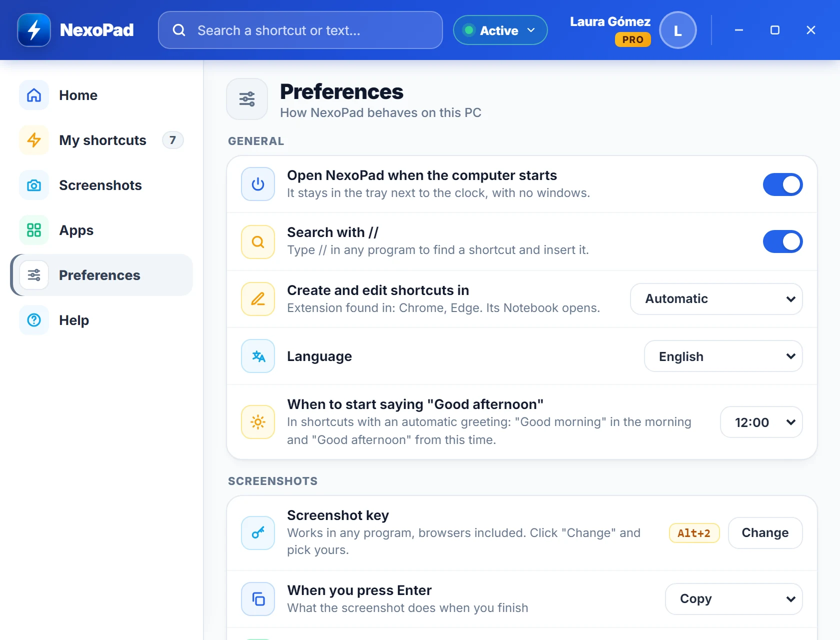The image size is (840, 640).
Task: Click the key icon beside Screenshot key
Action: [258, 533]
